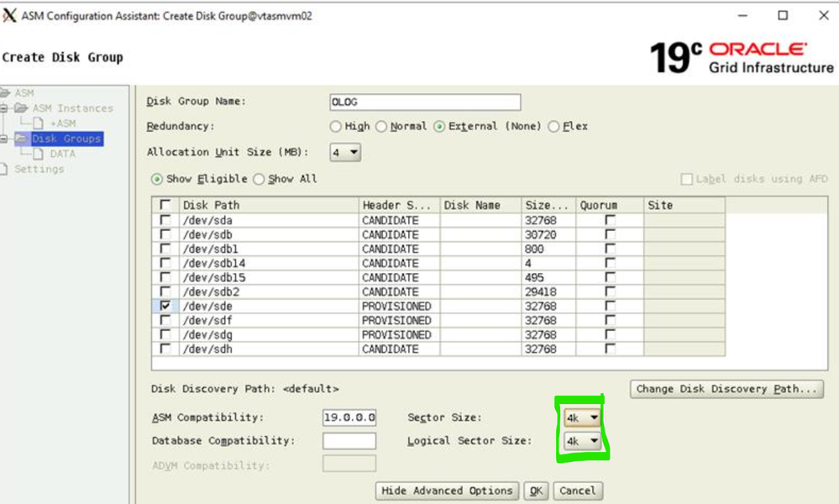Click size value 30720 for /dev/sdb

point(540,235)
